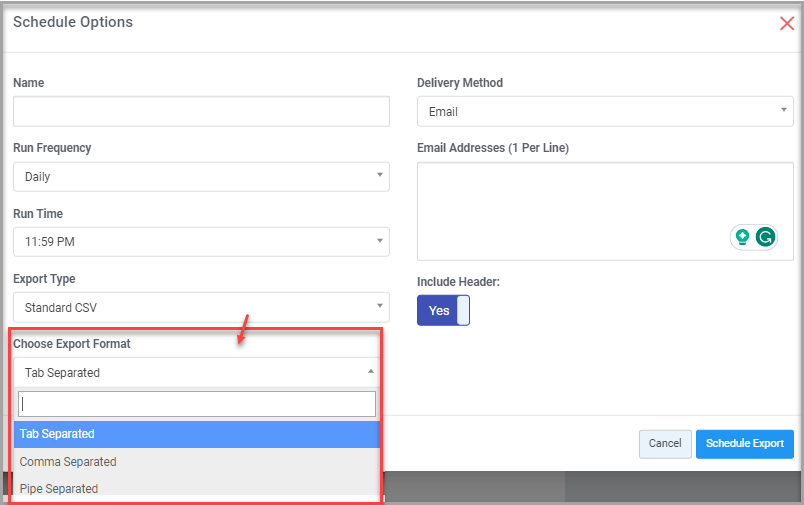This screenshot has width=804, height=505.
Task: Click the Cancel button
Action: click(665, 443)
